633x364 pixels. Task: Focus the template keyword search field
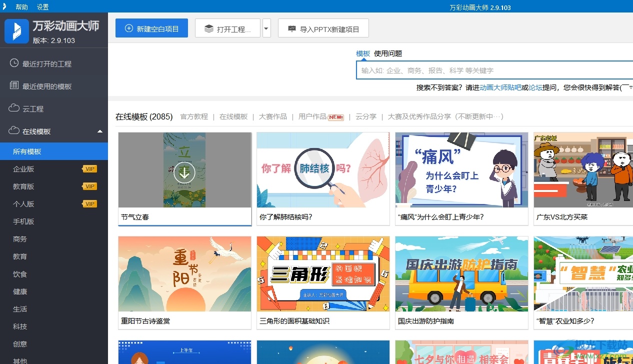494,70
